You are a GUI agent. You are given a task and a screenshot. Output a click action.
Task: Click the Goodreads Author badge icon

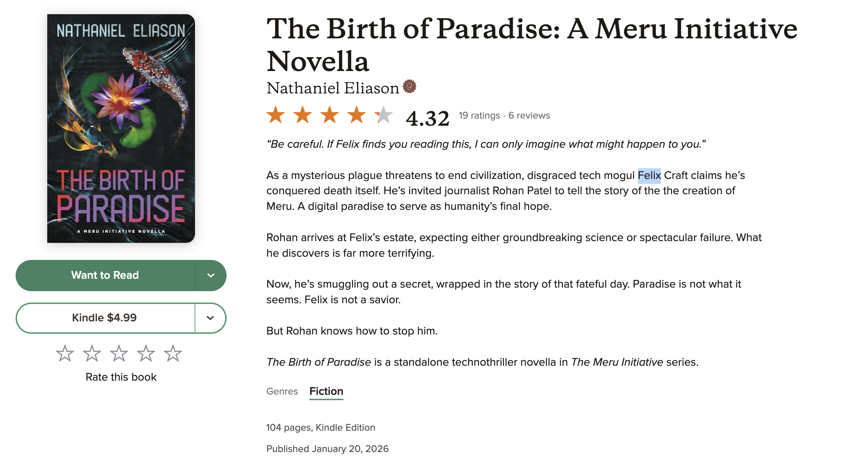click(x=409, y=86)
